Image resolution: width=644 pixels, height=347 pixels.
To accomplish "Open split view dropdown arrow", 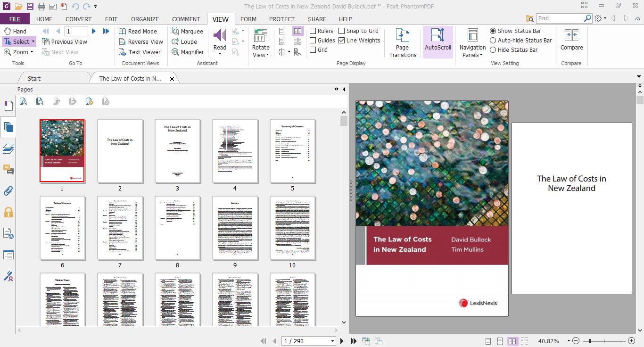I will tap(289, 52).
